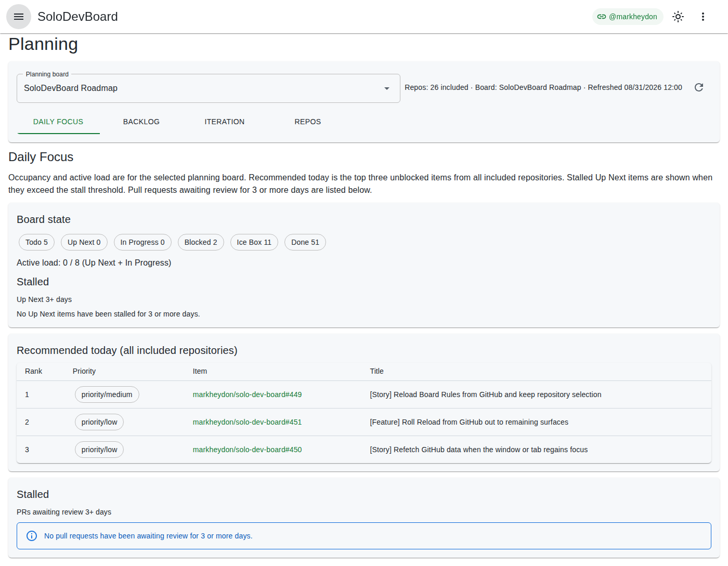Click the Done 51 chip

point(305,242)
